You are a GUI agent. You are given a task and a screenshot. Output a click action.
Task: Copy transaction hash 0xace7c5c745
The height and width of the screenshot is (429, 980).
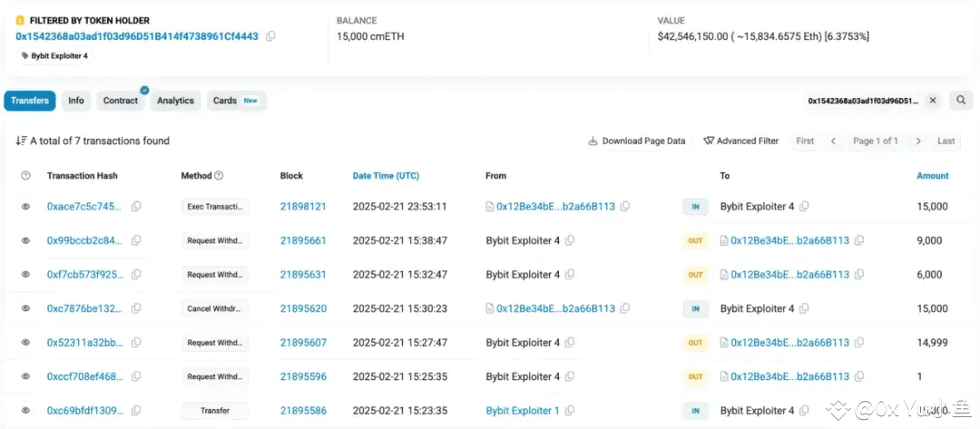pos(136,207)
